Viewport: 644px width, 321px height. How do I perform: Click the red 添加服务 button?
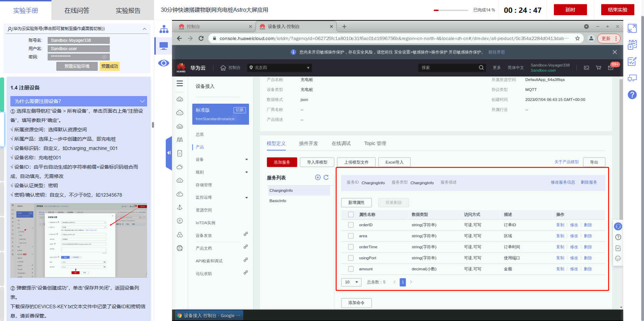(282, 162)
